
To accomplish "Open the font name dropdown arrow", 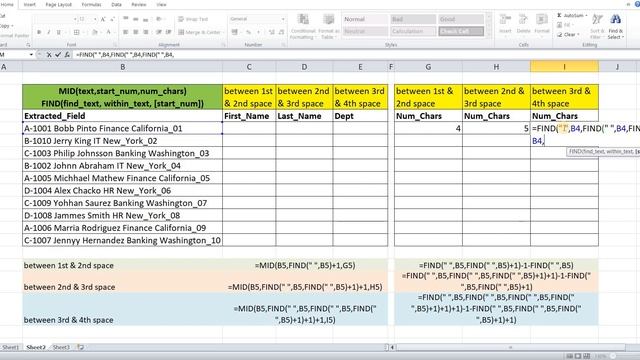I will (x=75, y=19).
